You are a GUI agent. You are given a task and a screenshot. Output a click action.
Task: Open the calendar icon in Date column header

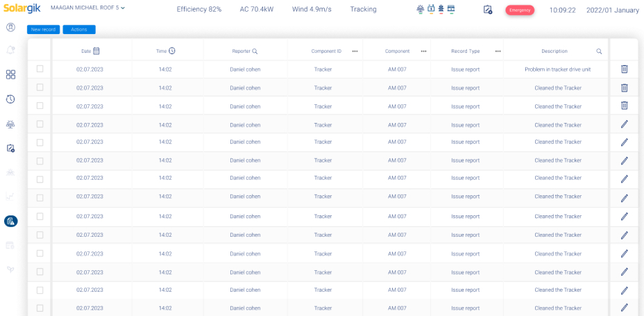[x=96, y=51]
